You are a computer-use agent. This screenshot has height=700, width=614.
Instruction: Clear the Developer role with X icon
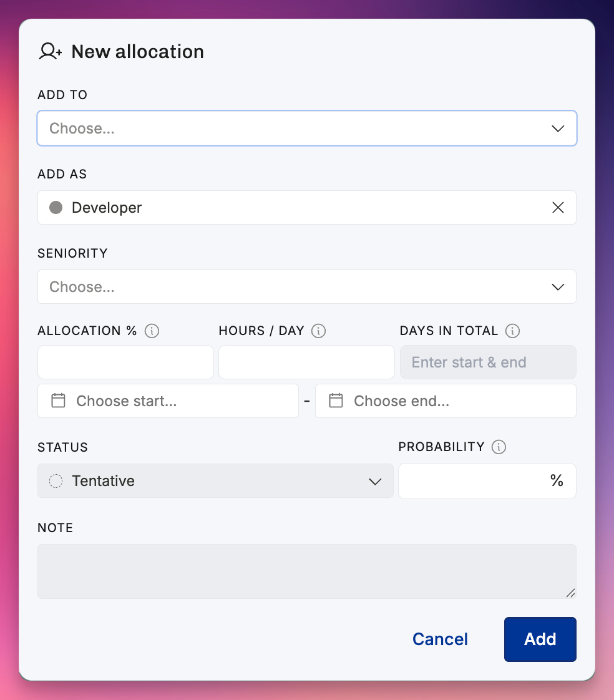[x=558, y=208]
